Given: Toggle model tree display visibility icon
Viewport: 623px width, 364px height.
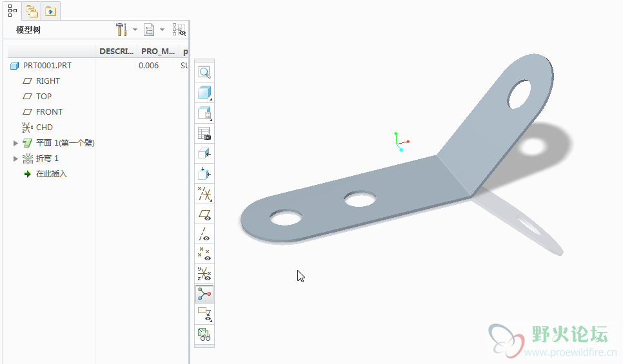Looking at the screenshot, I should pyautogui.click(x=179, y=30).
